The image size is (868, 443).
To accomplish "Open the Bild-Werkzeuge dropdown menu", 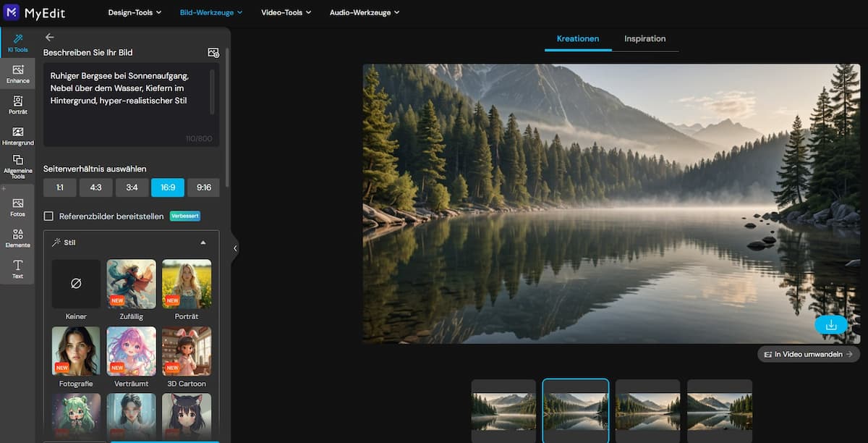I will click(211, 12).
